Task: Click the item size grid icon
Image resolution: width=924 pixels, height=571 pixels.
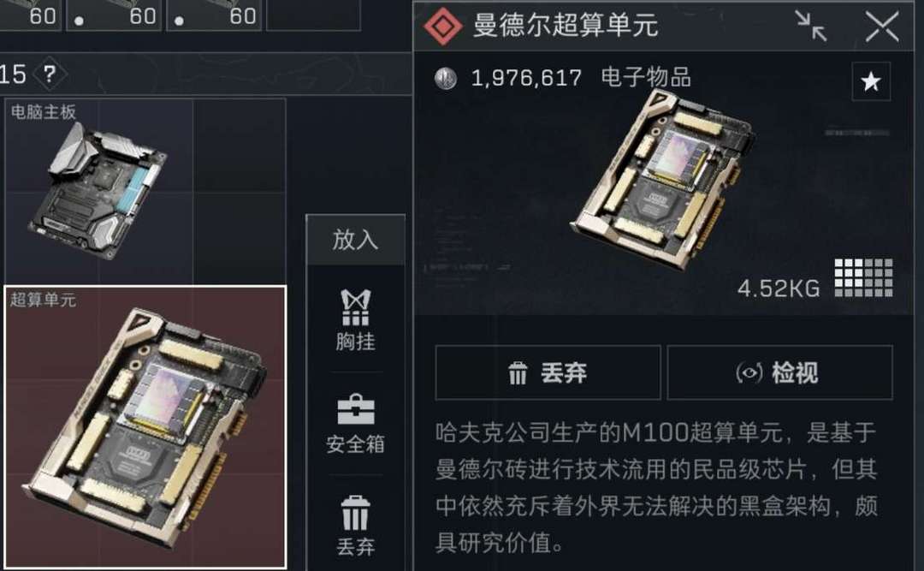Action: pyautogui.click(x=863, y=278)
